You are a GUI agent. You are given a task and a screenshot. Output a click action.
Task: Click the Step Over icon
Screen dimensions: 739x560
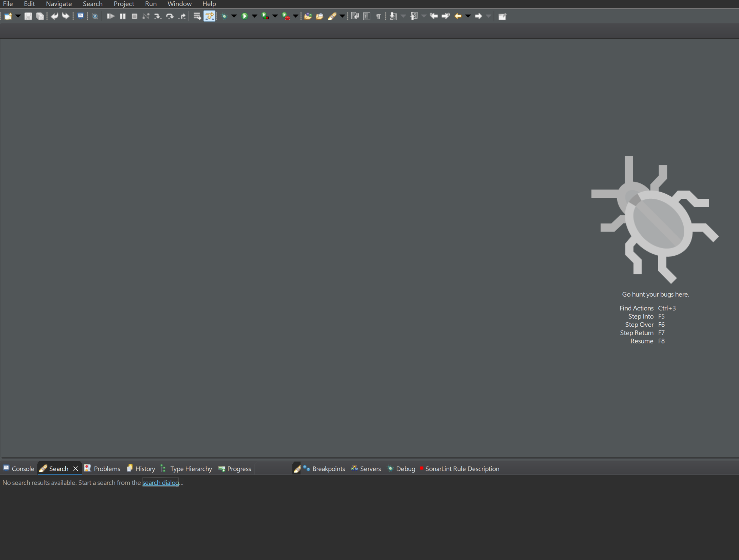point(170,16)
